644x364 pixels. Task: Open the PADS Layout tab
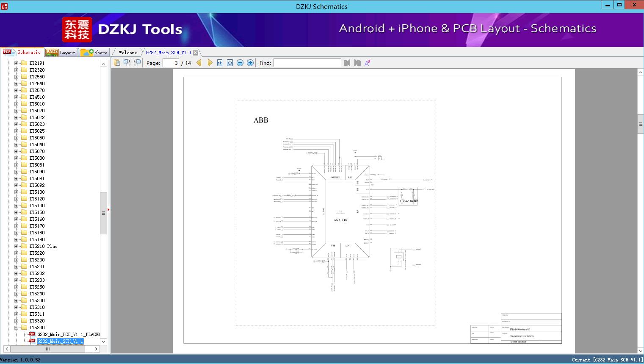point(61,53)
